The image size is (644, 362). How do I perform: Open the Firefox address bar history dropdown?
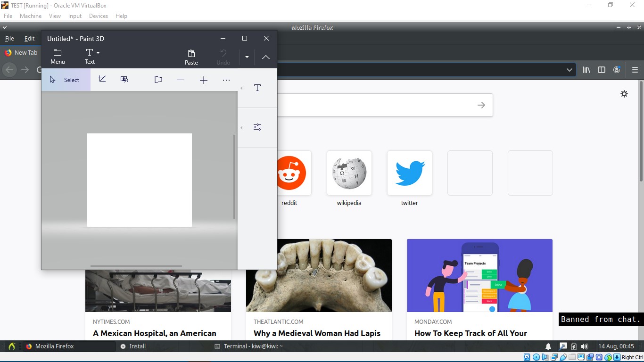coord(570,70)
